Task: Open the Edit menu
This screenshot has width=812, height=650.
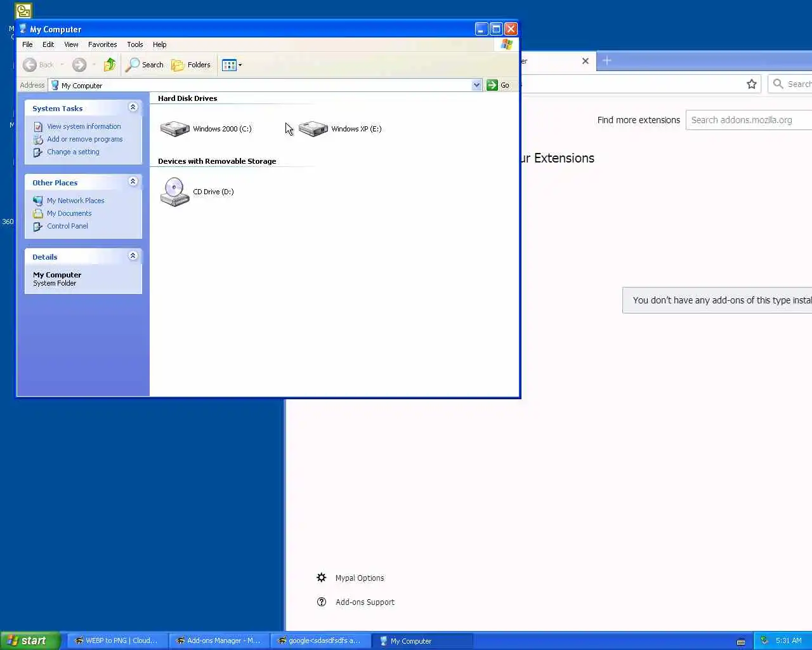Action: (x=48, y=44)
